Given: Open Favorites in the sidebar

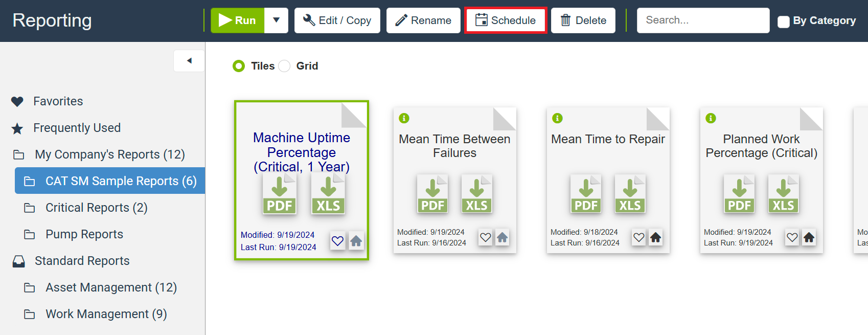Looking at the screenshot, I should point(58,101).
